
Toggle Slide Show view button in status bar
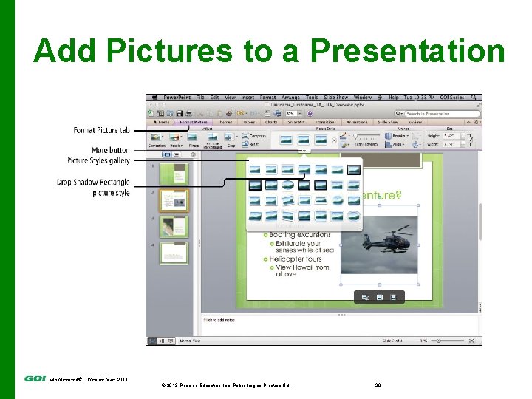point(171,341)
